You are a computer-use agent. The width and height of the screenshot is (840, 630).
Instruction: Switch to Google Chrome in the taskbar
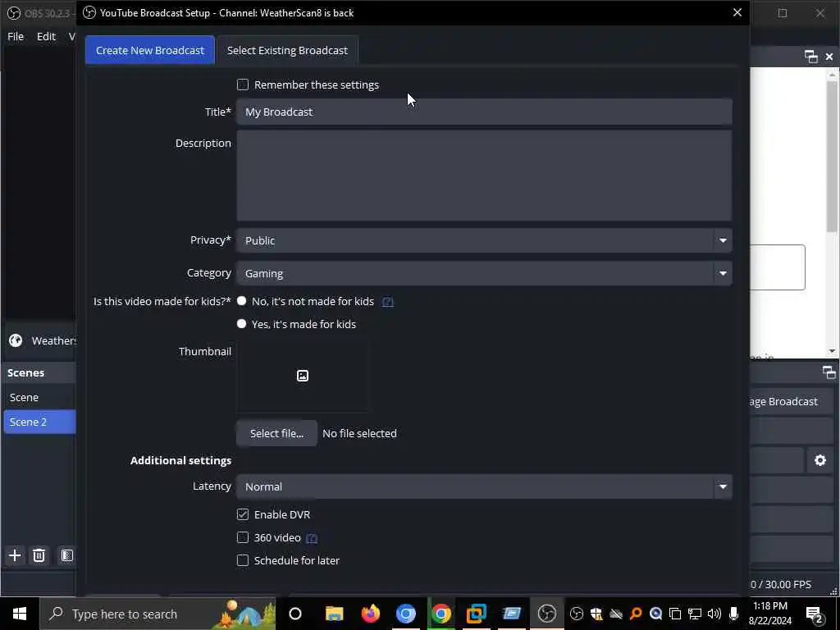(441, 614)
